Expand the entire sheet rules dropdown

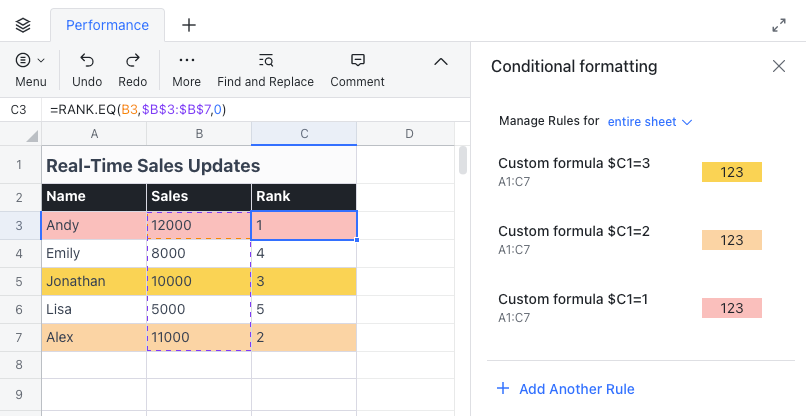(650, 122)
